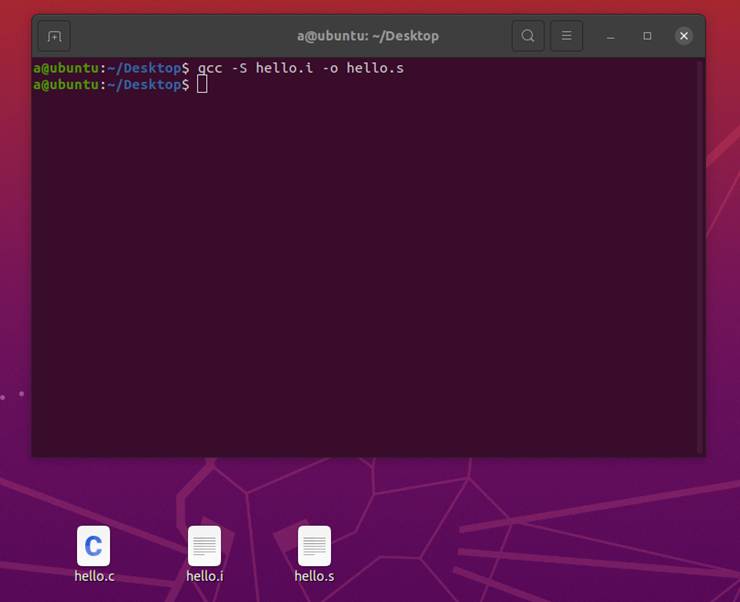Click the hello.i file name label

[204, 576]
